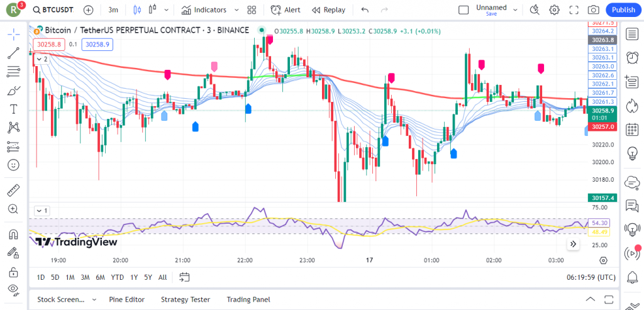
Task: Select the 6M date range
Action: [x=100, y=277]
